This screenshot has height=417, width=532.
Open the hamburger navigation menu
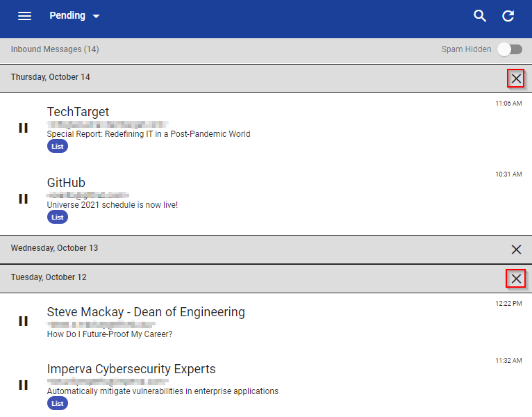(24, 15)
